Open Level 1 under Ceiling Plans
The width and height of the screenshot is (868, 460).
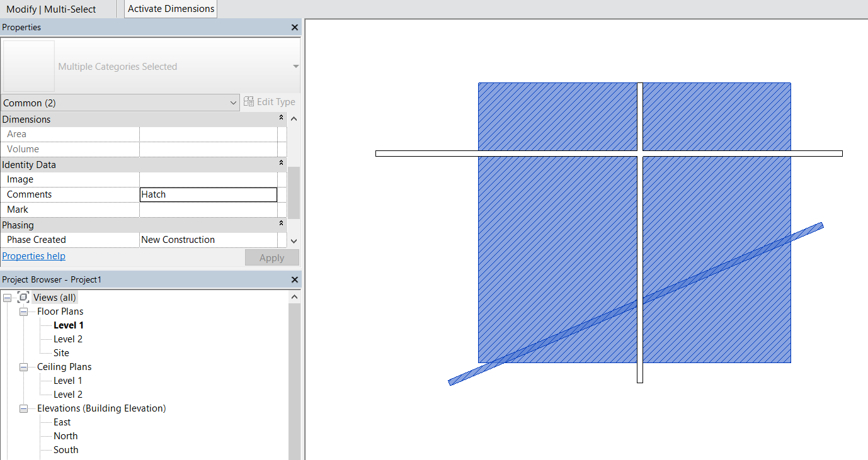click(68, 381)
